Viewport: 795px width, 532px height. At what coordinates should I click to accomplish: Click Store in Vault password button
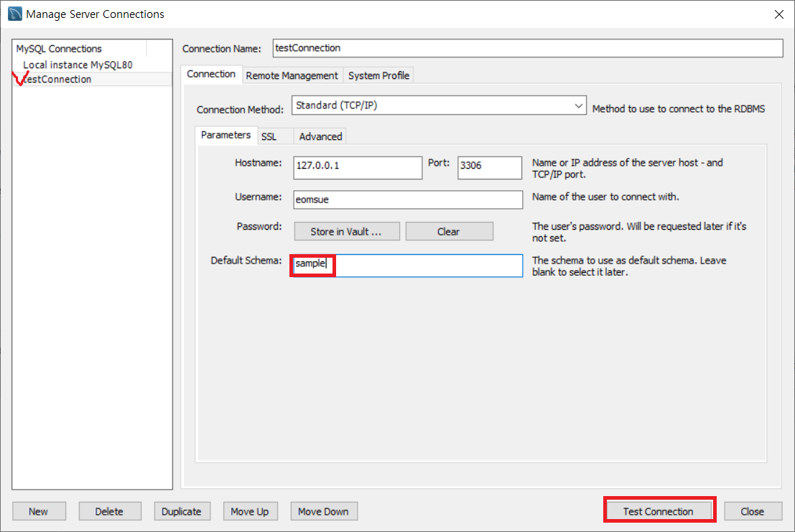click(x=346, y=232)
